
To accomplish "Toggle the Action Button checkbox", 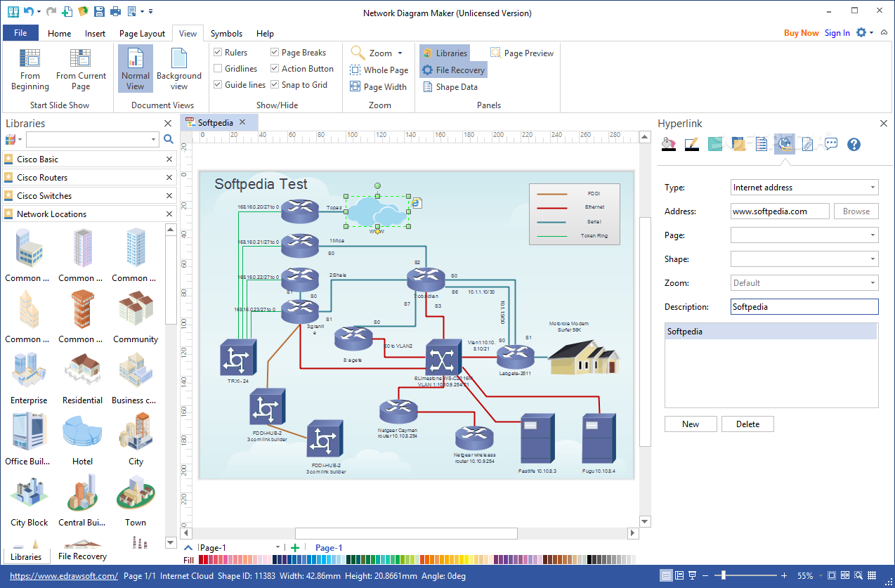I will (275, 69).
